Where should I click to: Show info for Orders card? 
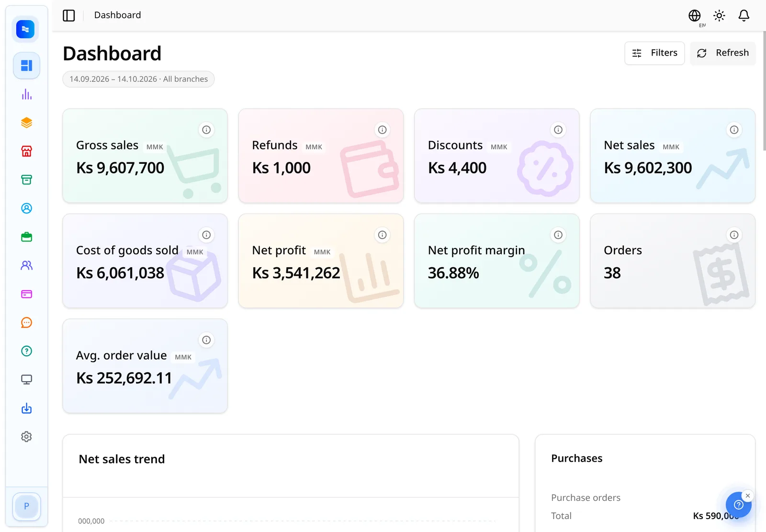(734, 235)
